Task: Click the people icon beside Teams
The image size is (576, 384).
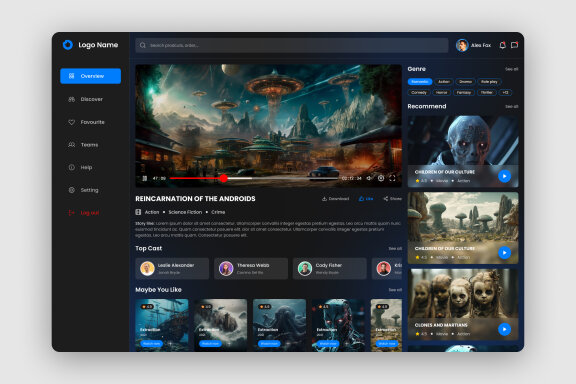Action: coord(72,145)
